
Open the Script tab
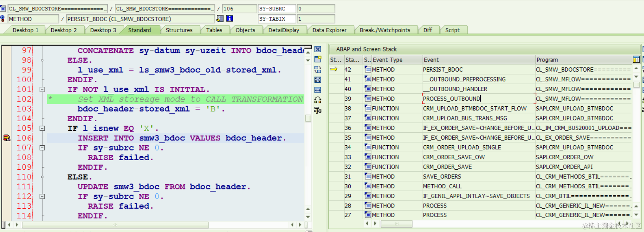452,30
